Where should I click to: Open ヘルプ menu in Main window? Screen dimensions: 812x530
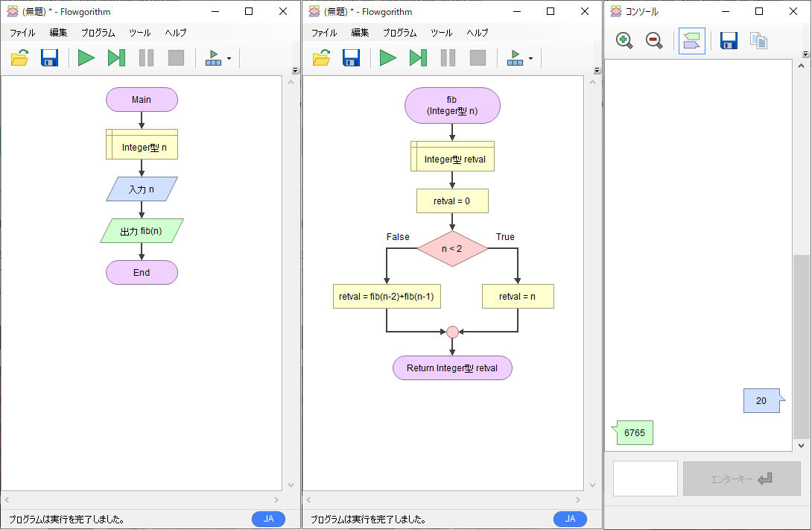coord(176,33)
